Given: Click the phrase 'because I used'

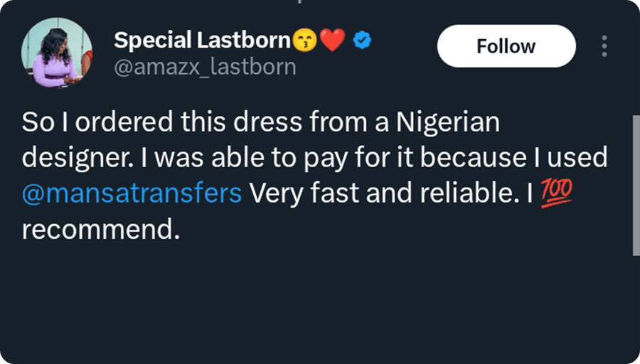Looking at the screenshot, I should click(525, 158).
